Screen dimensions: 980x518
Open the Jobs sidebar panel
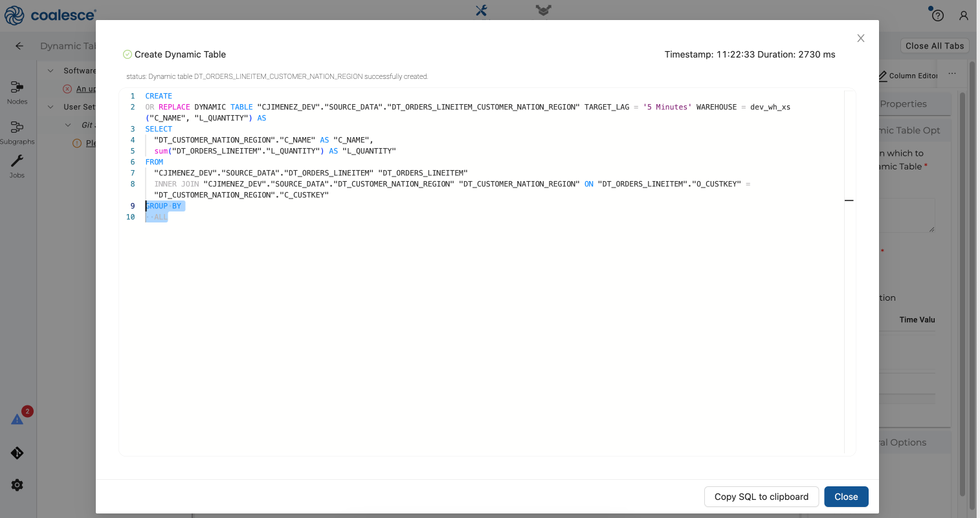click(17, 166)
